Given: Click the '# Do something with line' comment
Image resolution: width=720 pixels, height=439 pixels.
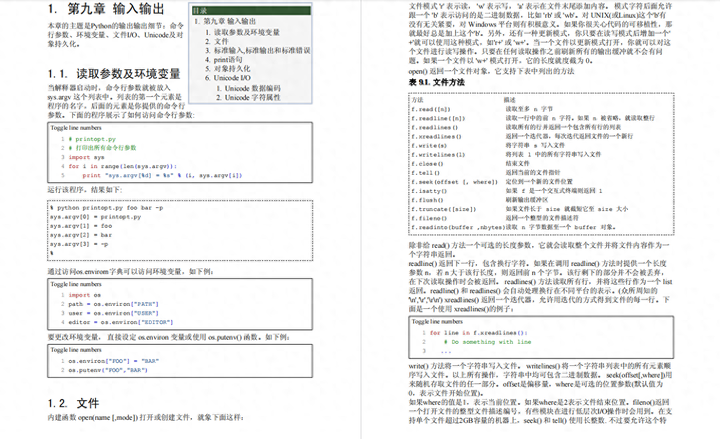Looking at the screenshot, I should click(487, 342).
